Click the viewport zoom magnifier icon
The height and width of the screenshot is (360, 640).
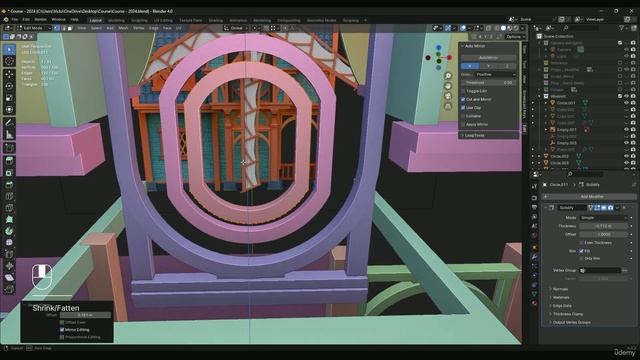[448, 76]
